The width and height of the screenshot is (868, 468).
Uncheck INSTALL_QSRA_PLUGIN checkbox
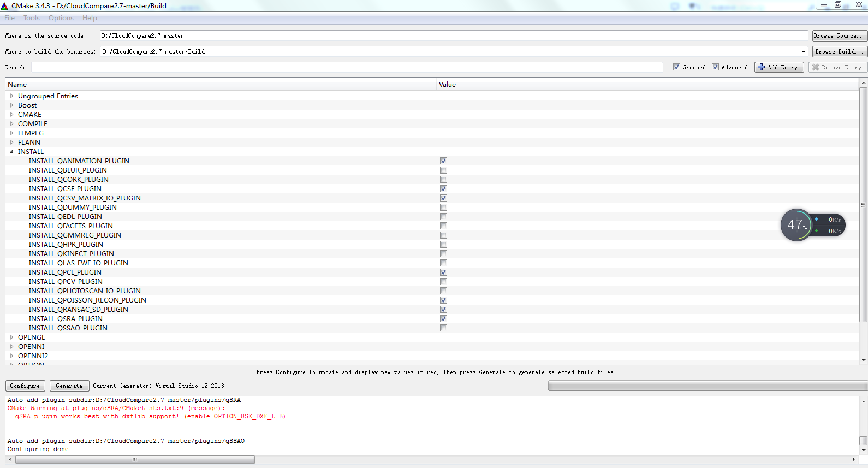[x=443, y=319]
